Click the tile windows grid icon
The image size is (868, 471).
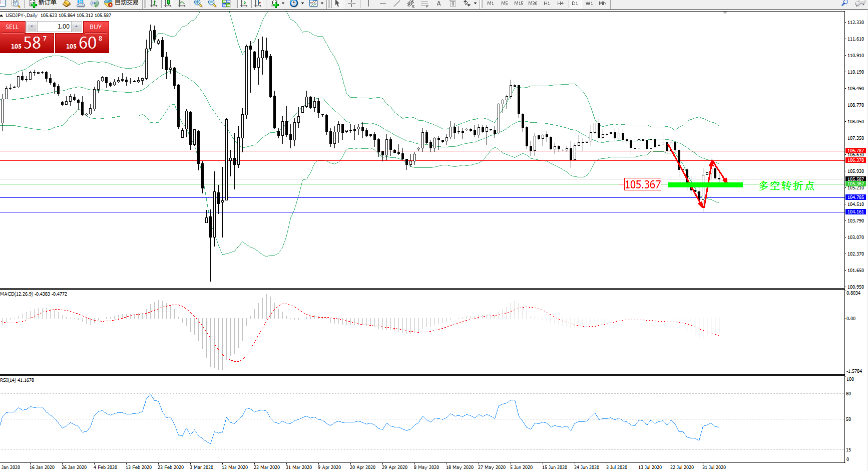pos(226,3)
